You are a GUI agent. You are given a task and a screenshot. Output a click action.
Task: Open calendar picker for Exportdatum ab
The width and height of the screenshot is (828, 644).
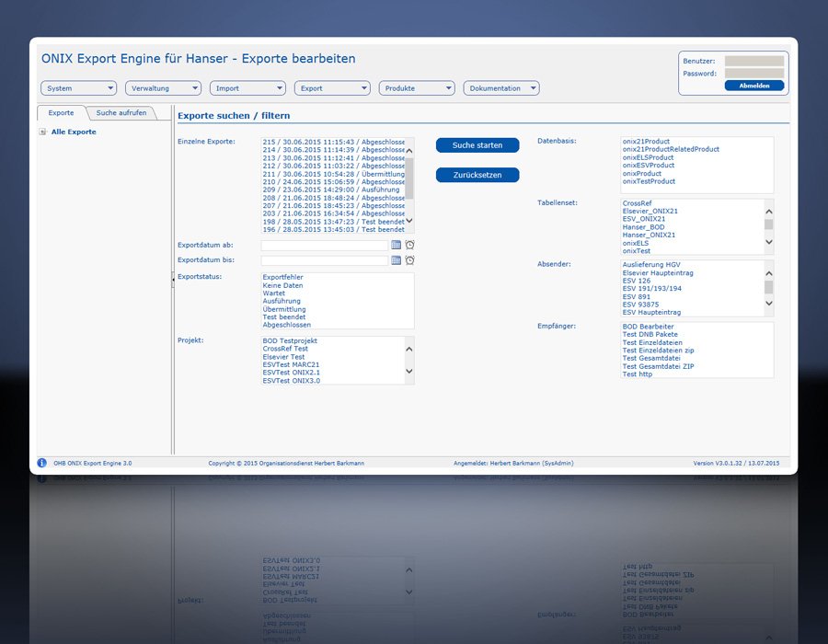point(396,245)
